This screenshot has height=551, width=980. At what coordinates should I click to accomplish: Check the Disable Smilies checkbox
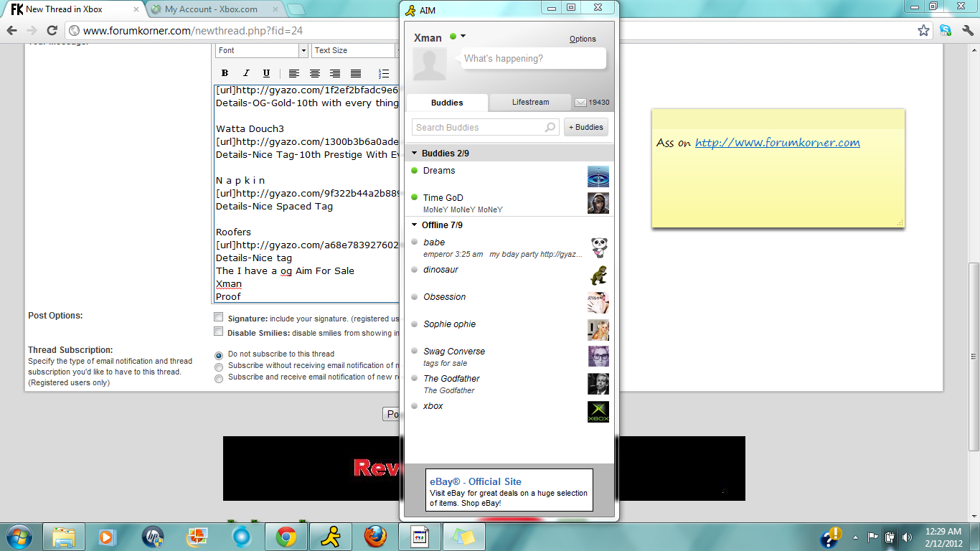click(219, 331)
